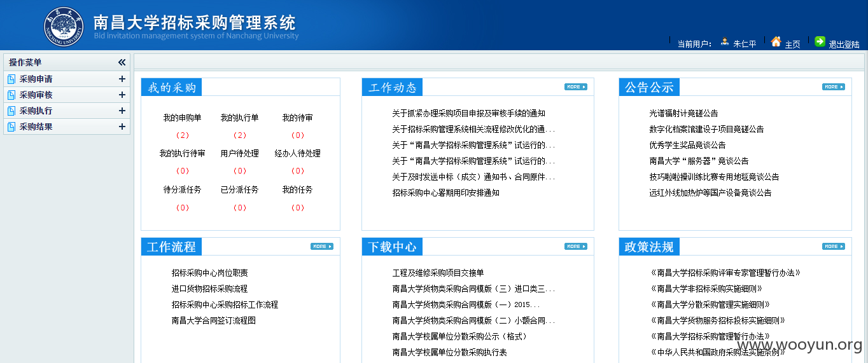This screenshot has height=363, width=868.
Task: Open the 采购执行 menu
Action: pyautogui.click(x=36, y=111)
